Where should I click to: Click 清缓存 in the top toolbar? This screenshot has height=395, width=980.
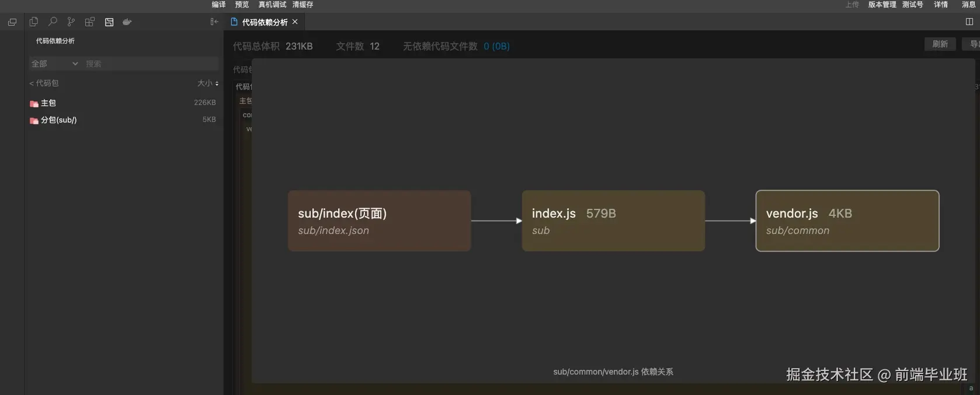tap(303, 5)
